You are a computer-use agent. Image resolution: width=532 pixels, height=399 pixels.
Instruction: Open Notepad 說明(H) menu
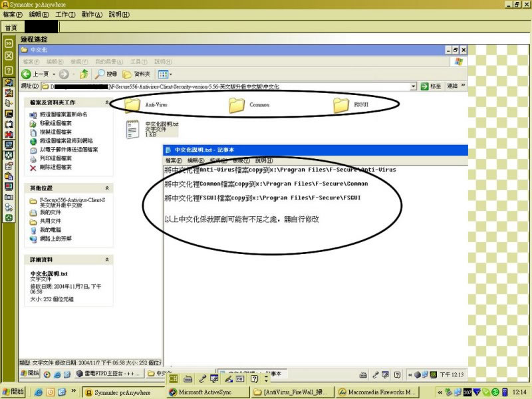pyautogui.click(x=264, y=160)
